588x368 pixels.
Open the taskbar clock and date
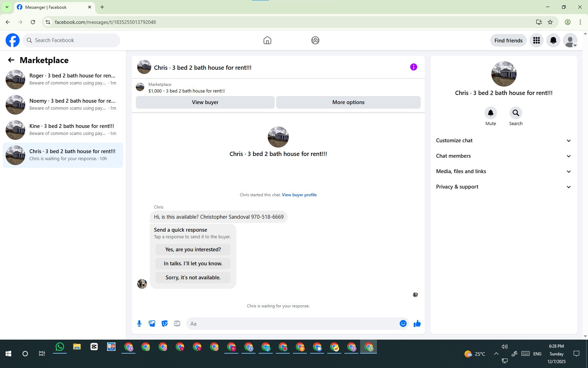[556, 354]
